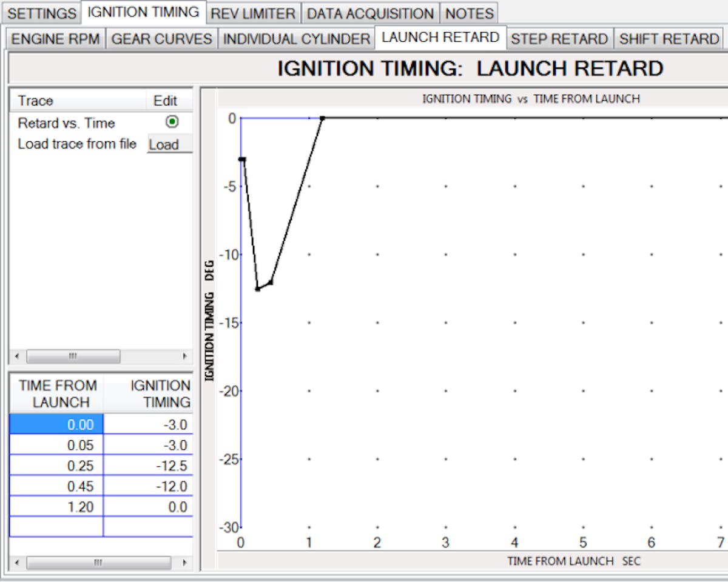Click the trace list's left scroll arrow
The image size is (728, 582).
click(16, 356)
